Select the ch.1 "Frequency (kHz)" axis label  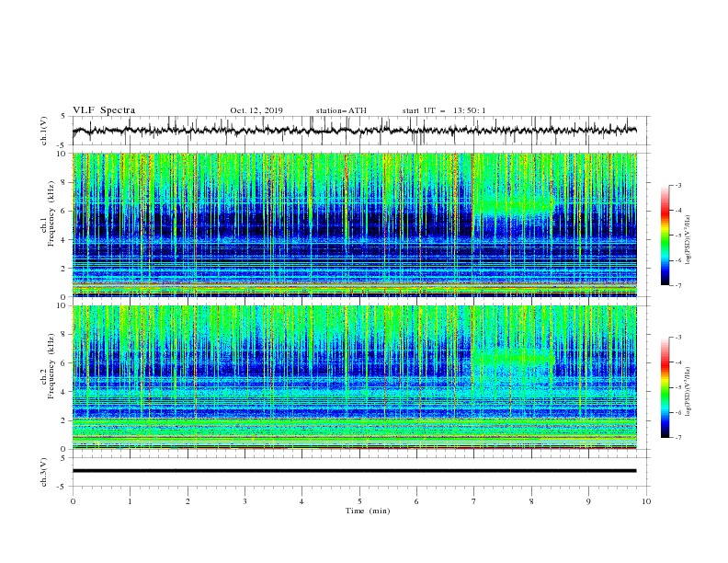tap(51, 215)
